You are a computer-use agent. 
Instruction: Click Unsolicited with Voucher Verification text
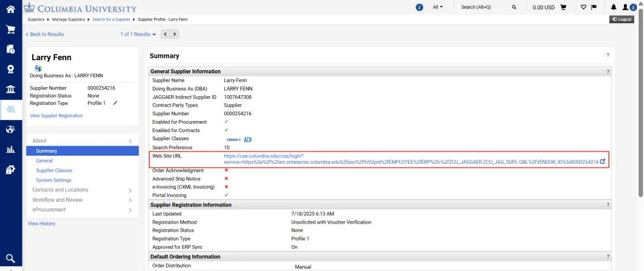pyautogui.click(x=331, y=222)
